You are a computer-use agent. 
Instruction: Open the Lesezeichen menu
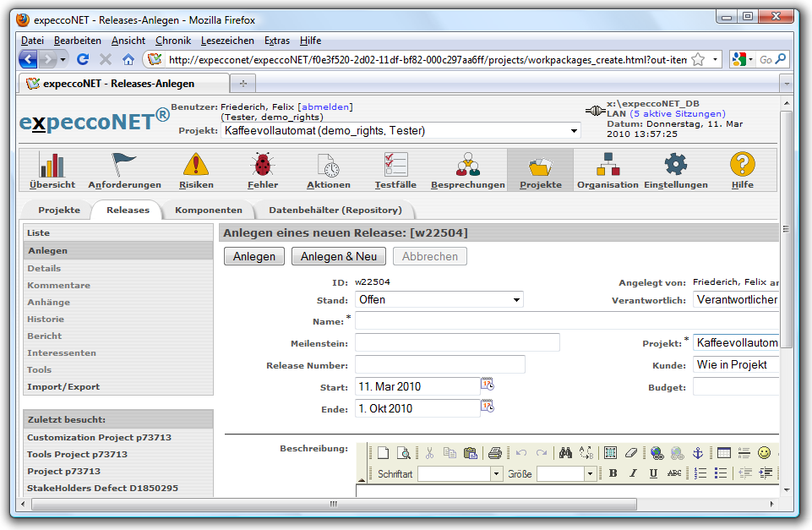coord(227,41)
